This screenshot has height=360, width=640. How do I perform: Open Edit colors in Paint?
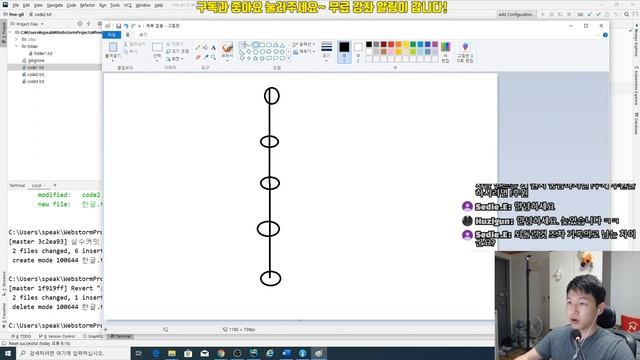[x=445, y=51]
